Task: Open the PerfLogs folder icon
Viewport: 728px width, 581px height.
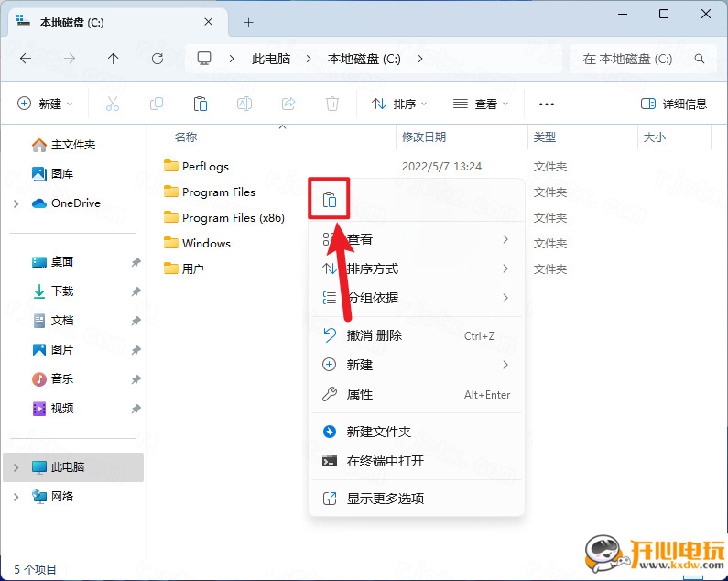Action: coord(171,166)
